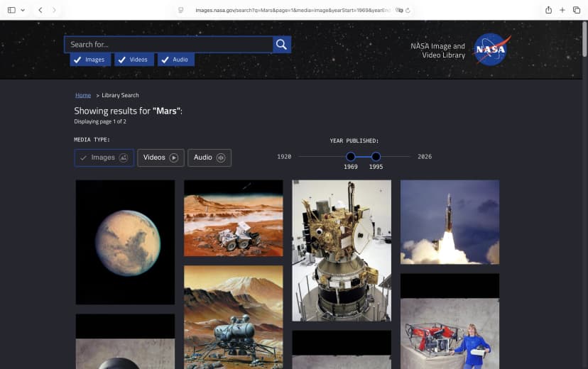Expand the sidebar dropdown chevron
Image resolution: width=588 pixels, height=369 pixels.
(x=23, y=10)
